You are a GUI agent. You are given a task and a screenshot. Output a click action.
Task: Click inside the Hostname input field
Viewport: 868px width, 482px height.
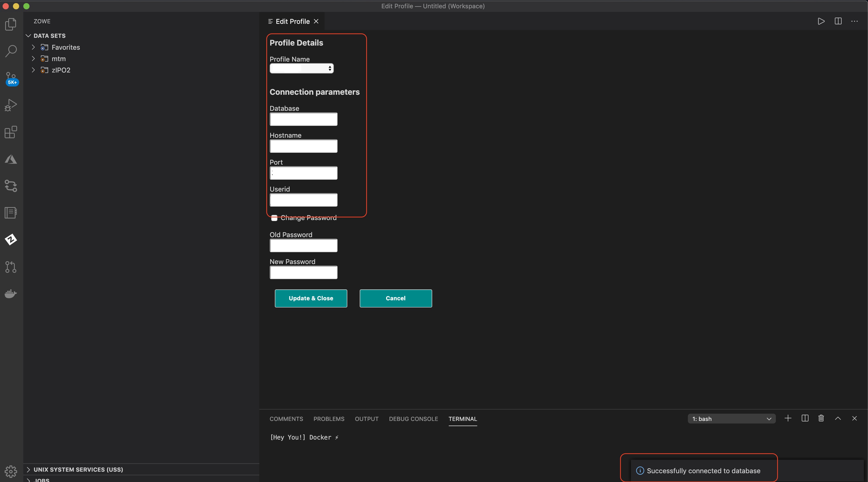coord(303,146)
